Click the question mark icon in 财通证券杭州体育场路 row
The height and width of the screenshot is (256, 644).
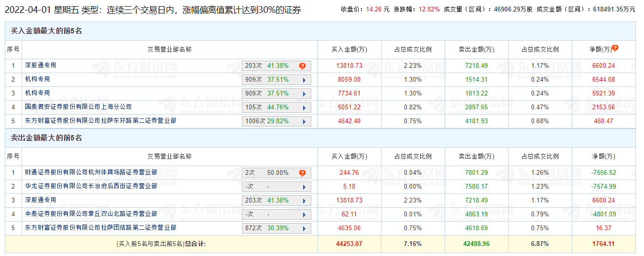[302, 173]
